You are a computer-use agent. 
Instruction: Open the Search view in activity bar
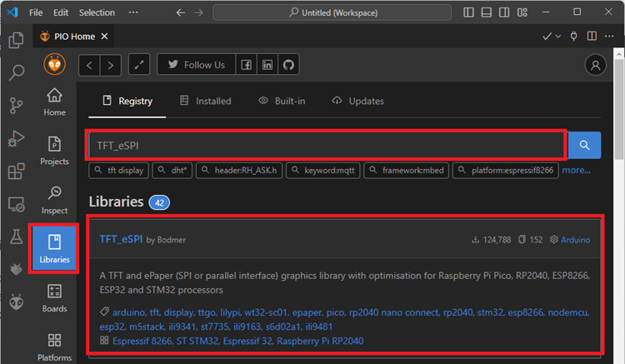coord(16,72)
